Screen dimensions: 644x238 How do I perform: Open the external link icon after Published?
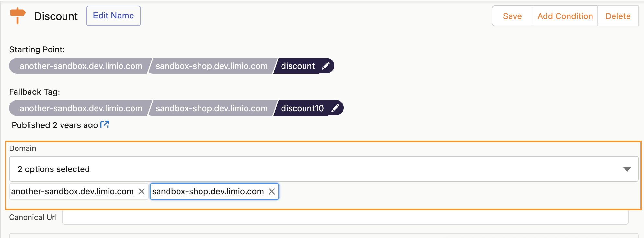point(105,124)
